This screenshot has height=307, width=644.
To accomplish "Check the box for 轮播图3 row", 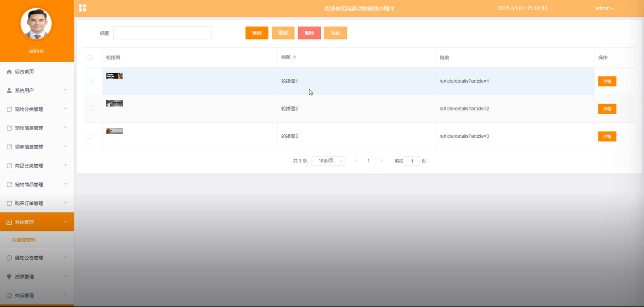I will click(90, 136).
